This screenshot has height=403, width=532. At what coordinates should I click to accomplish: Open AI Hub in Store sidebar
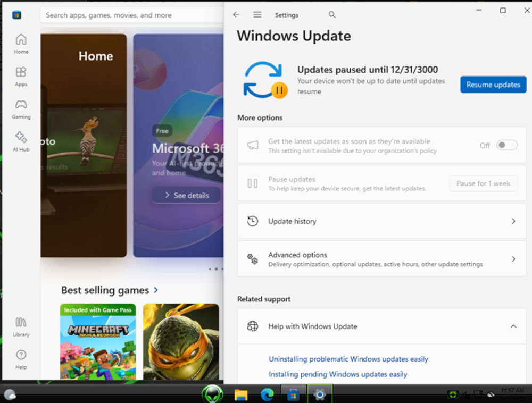[21, 141]
